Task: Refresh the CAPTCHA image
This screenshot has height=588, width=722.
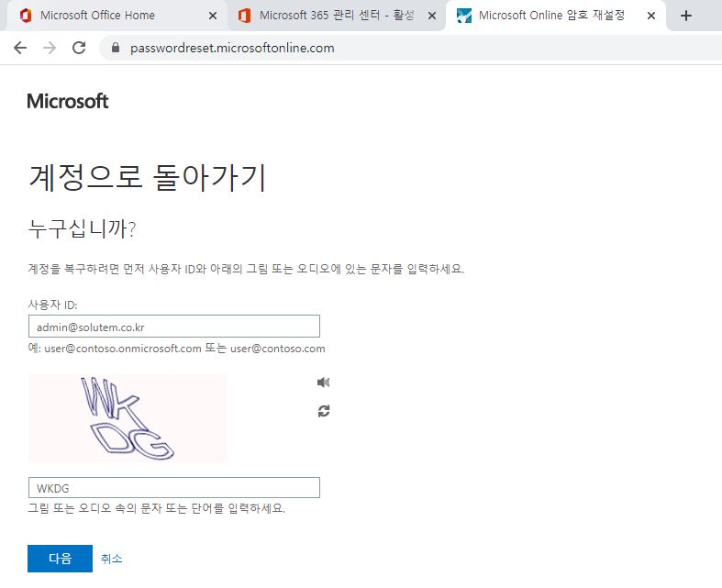Action: pos(324,411)
